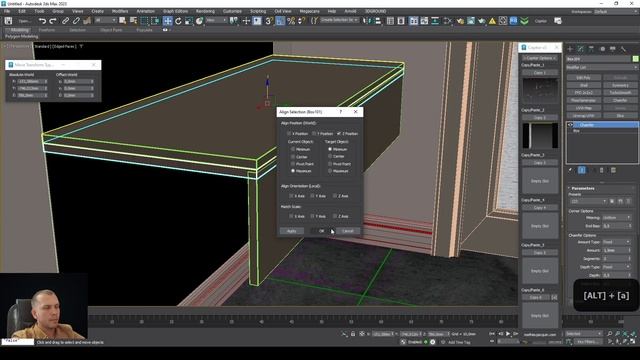This screenshot has height=360, width=640.
Task: Open the Amount Type dropdown
Action: point(617,242)
